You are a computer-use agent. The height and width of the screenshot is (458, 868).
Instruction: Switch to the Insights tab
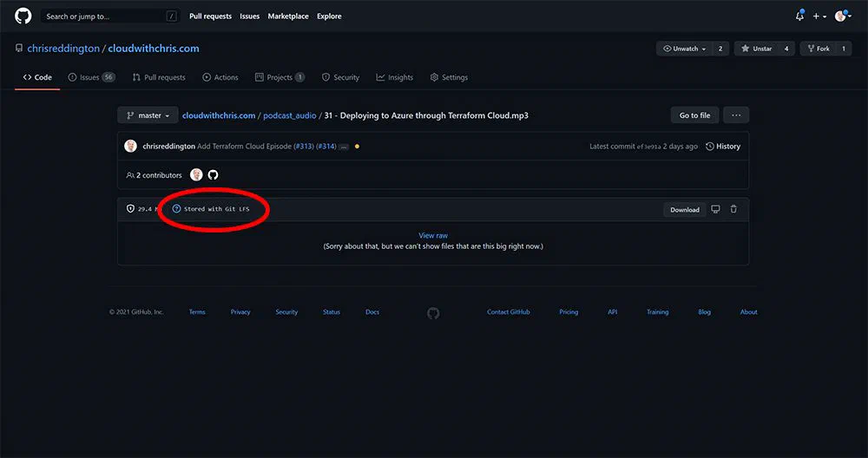pyautogui.click(x=395, y=77)
